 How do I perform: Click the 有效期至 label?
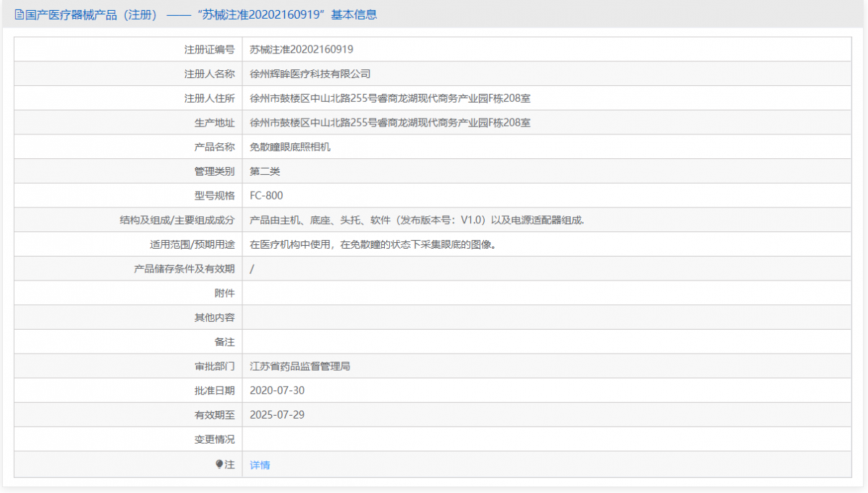pyautogui.click(x=214, y=415)
